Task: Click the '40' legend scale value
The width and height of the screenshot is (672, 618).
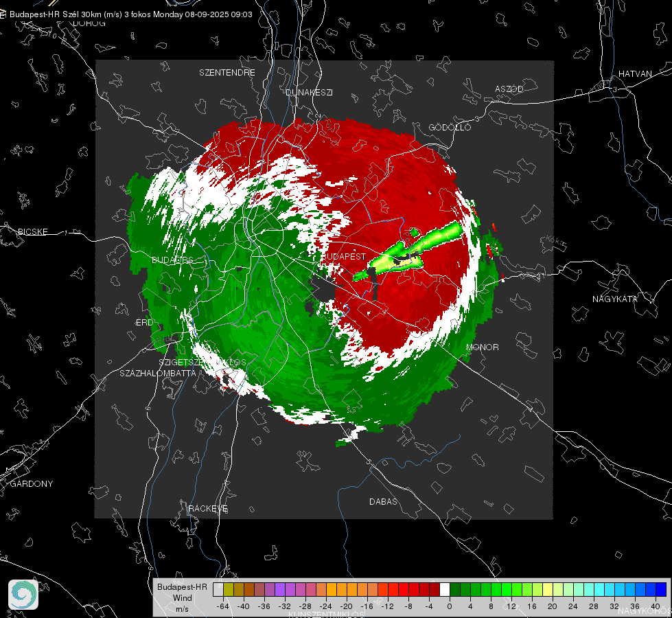Action: click(656, 606)
